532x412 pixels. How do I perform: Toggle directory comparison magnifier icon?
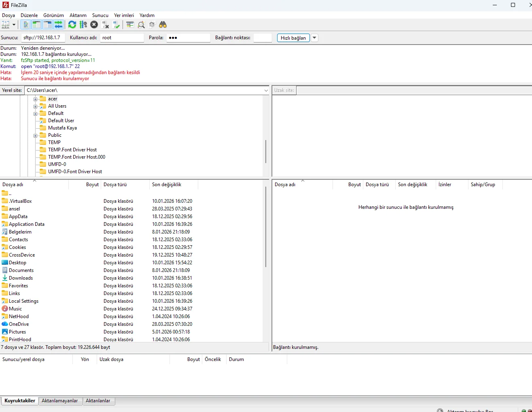coord(141,25)
